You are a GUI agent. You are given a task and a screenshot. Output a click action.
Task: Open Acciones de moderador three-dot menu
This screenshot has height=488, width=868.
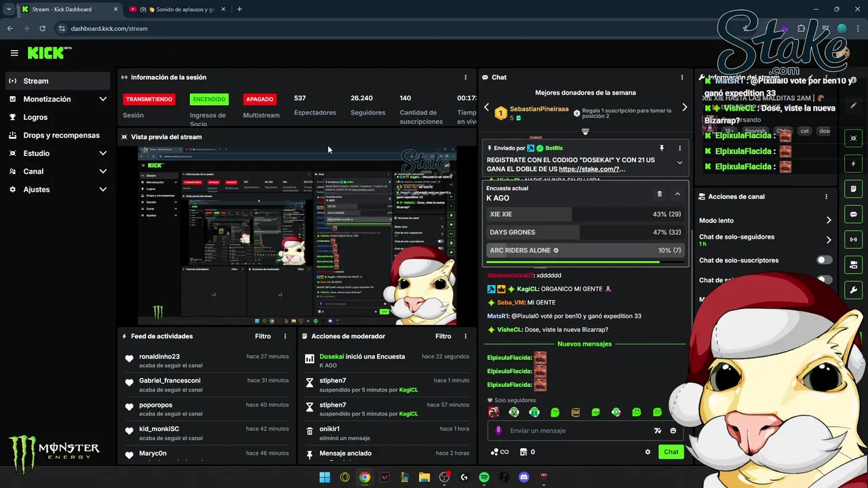click(x=465, y=336)
